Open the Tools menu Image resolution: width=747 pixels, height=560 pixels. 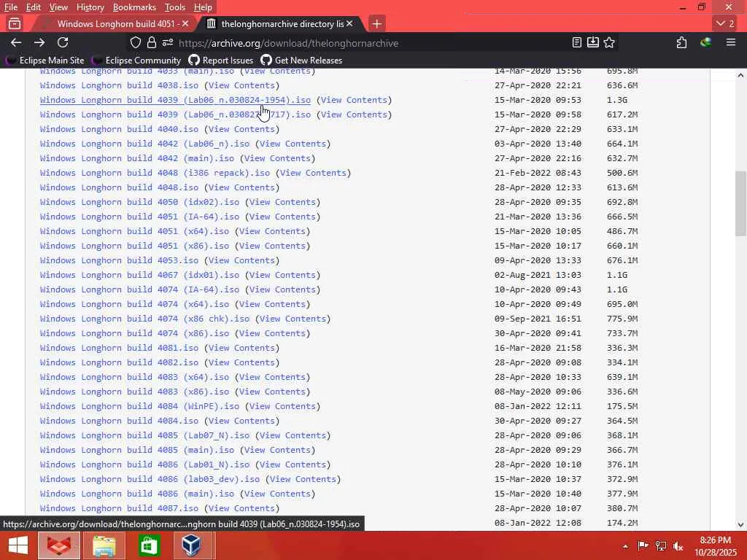[175, 7]
